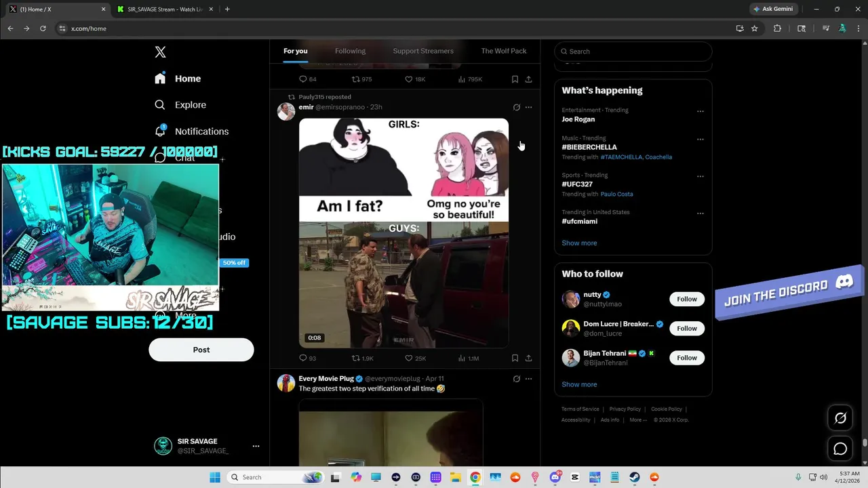Open the floating Grok button

pos(840,418)
